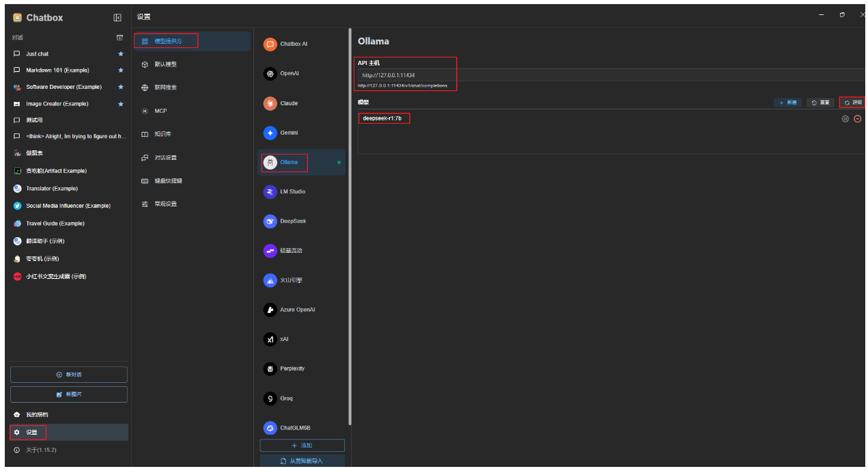The width and height of the screenshot is (868, 471).
Task: Open 设置 in the sidebar
Action: pos(68,432)
